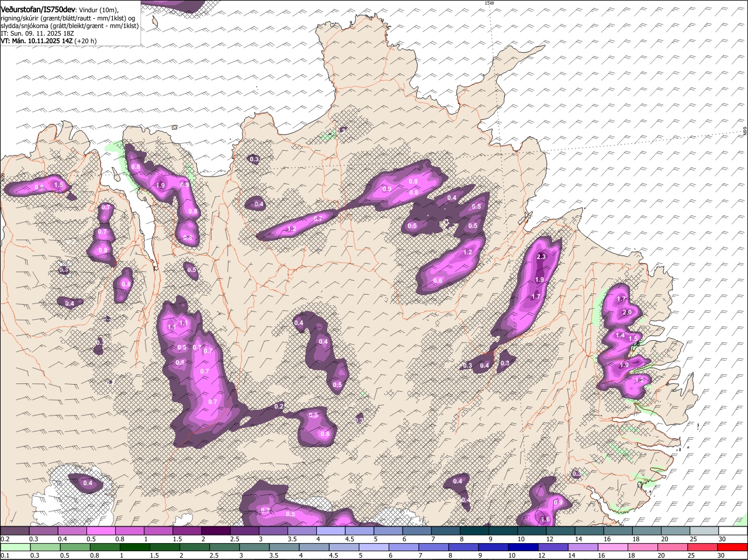Pick the light pink 16 swatch in the rain legend
The height and width of the screenshot is (560, 748).
click(614, 548)
